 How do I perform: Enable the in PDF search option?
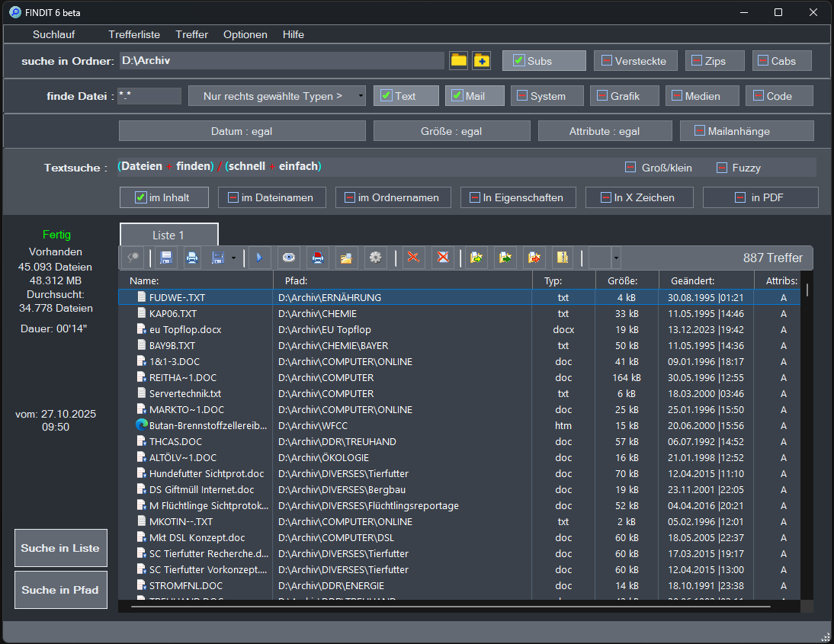coord(740,198)
